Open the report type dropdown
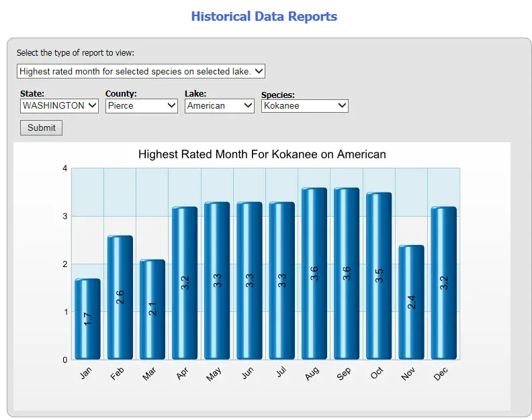Viewport: 532px width, 420px height. [141, 71]
